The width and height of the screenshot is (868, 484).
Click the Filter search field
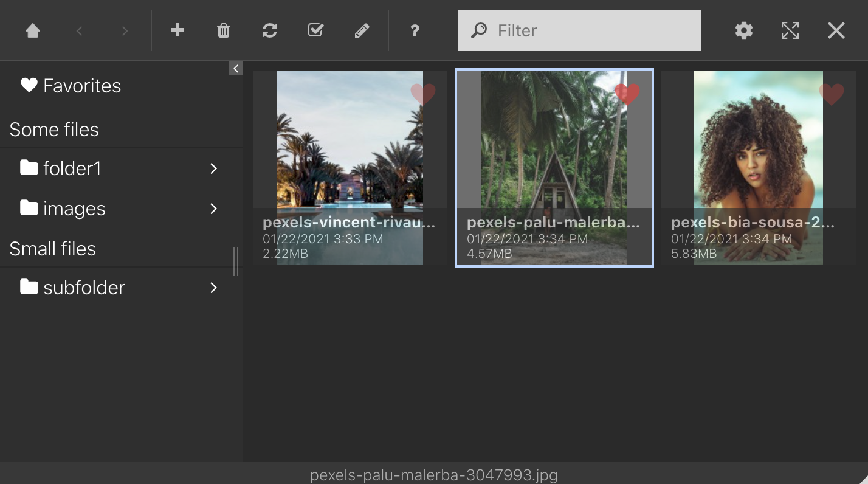(x=580, y=30)
